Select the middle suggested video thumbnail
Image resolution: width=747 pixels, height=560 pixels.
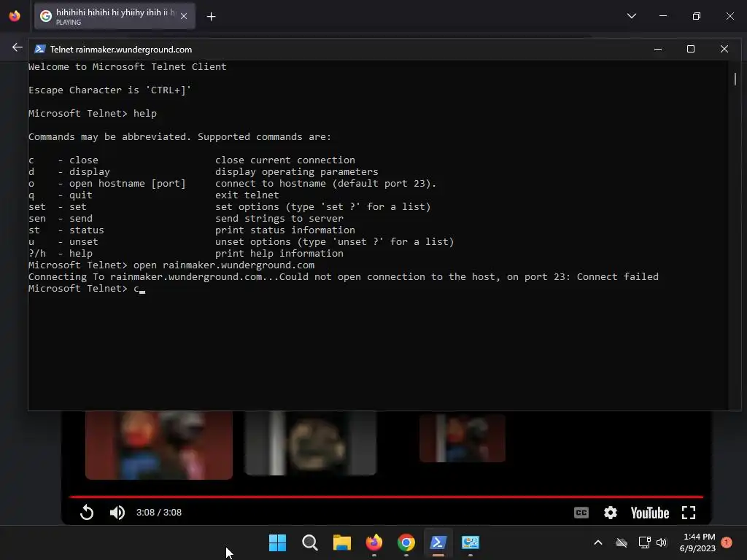(310, 443)
